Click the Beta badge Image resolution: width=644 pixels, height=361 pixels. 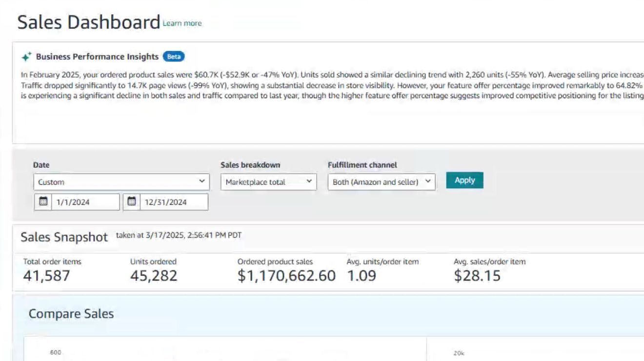pos(174,57)
